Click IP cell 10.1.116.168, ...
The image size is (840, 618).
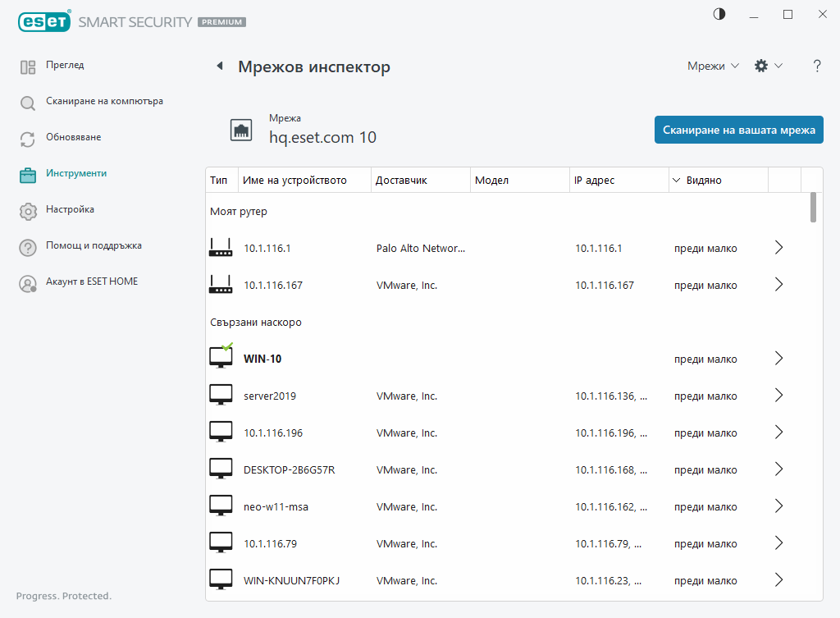click(611, 470)
